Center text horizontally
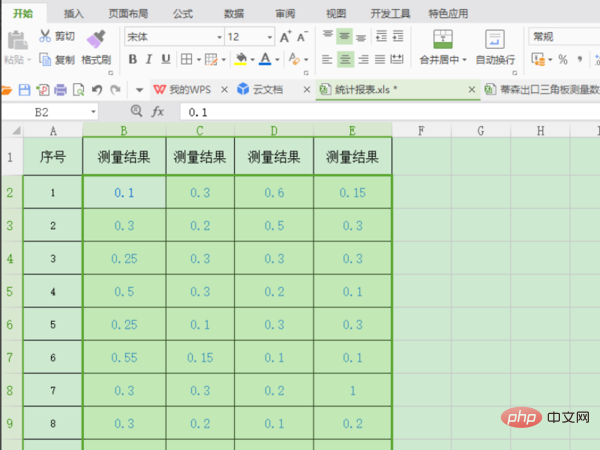 (345, 59)
